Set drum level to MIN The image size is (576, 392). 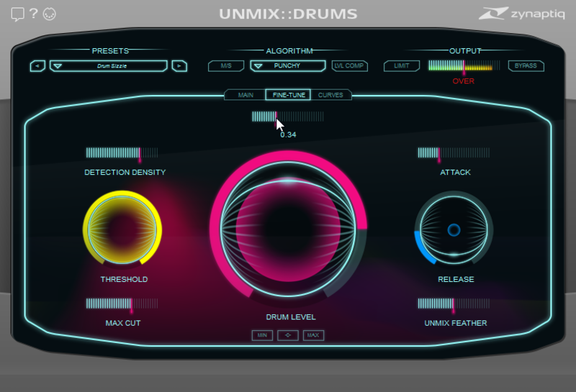(x=262, y=335)
